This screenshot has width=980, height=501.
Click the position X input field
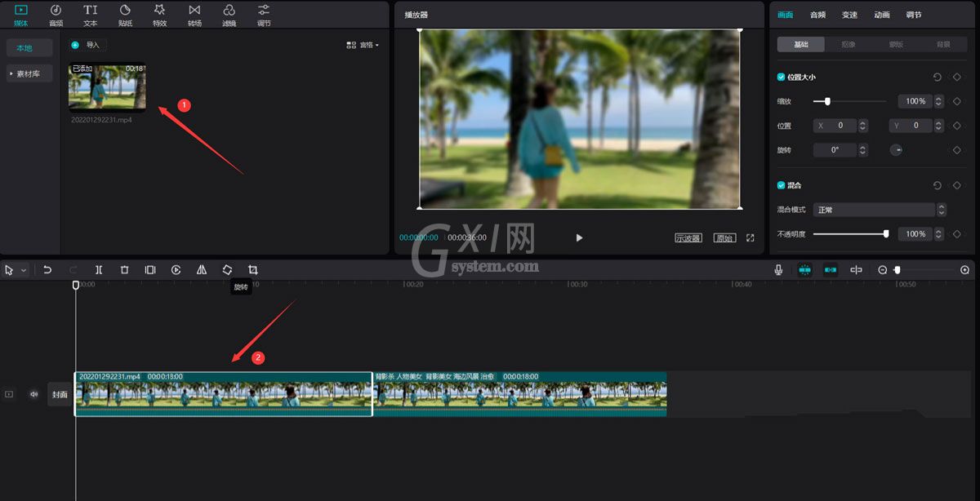click(x=835, y=126)
